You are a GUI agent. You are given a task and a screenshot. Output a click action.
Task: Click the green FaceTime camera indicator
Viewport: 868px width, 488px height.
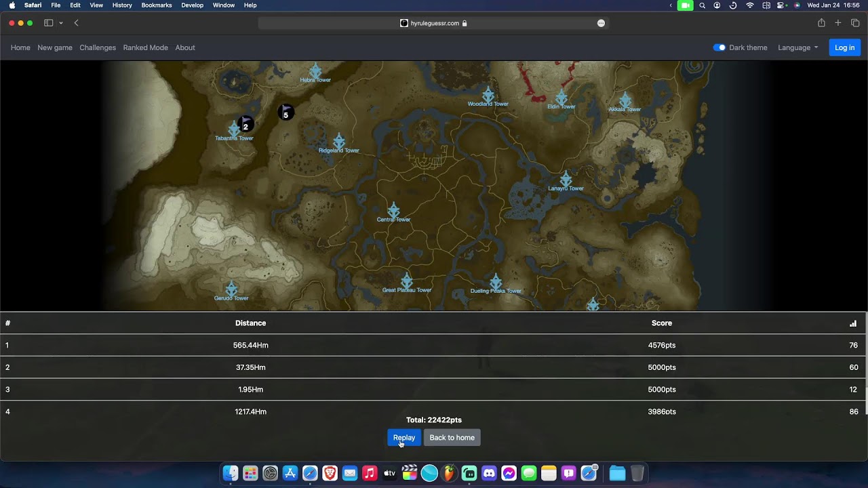tap(685, 5)
